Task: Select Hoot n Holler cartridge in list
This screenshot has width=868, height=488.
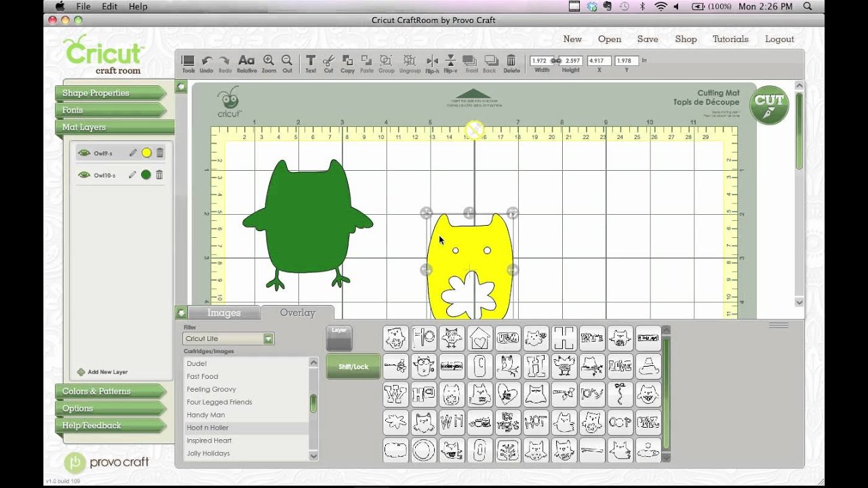Action: (246, 428)
